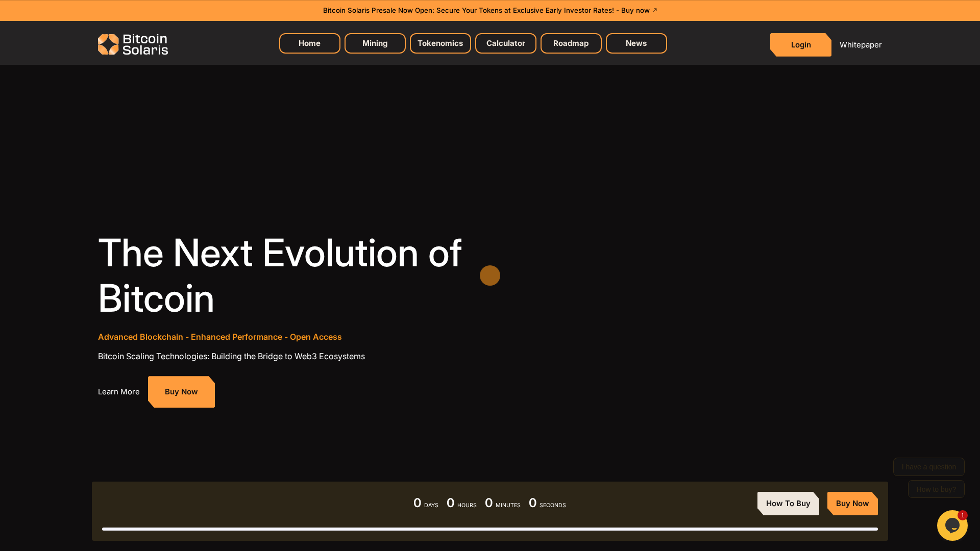
Task: Click the 'The Next Evolution of Bitcoin' heading
Action: tap(280, 275)
